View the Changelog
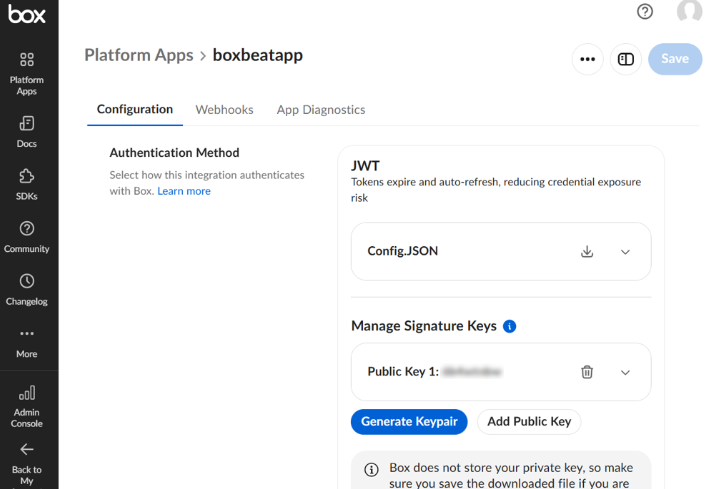This screenshot has width=711, height=489. tap(27, 290)
